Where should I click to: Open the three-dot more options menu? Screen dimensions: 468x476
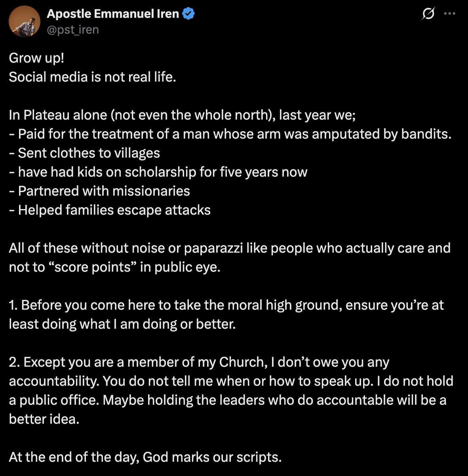(450, 14)
